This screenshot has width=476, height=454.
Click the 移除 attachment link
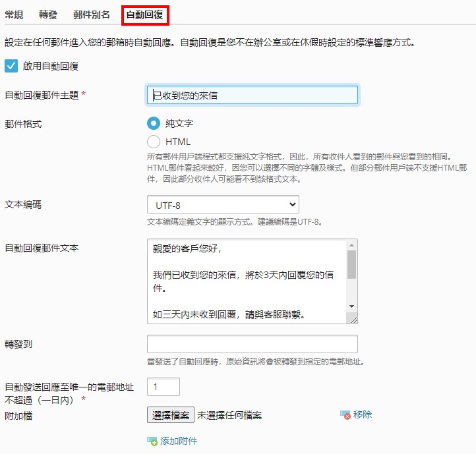pos(363,414)
